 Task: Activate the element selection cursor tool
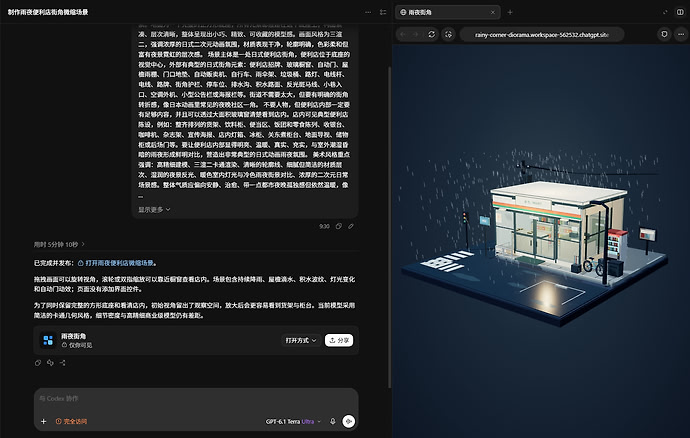coord(448,34)
